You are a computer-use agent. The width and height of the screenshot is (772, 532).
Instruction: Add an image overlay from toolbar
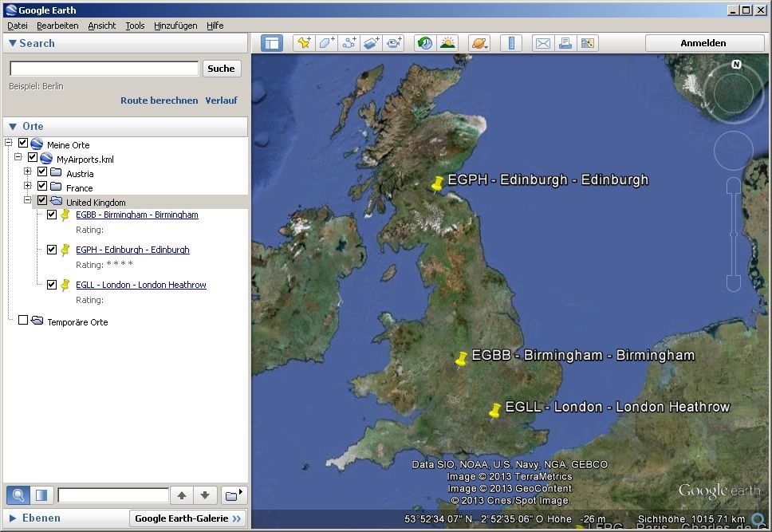[372, 43]
